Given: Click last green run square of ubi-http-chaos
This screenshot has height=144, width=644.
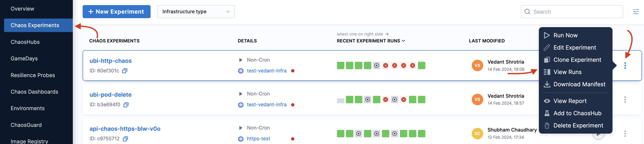Looking at the screenshot, I should point(421,65).
